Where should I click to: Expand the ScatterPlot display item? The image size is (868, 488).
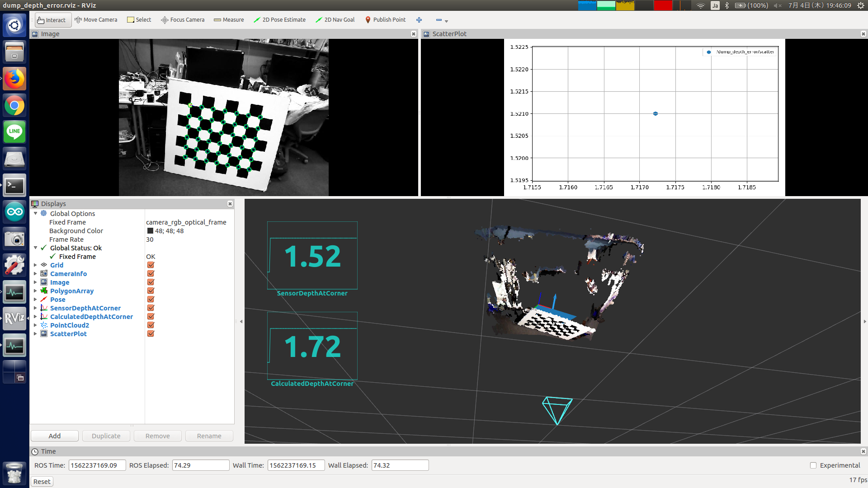pos(35,333)
